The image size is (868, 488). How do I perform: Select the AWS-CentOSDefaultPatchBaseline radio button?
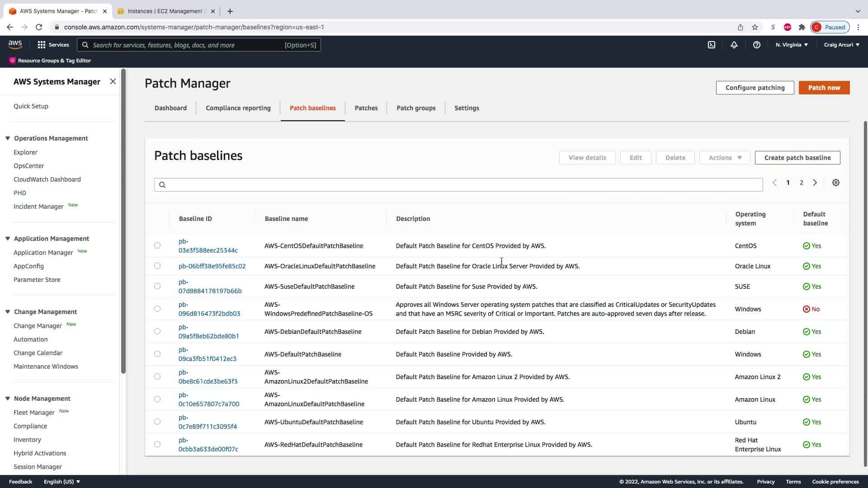(157, 245)
